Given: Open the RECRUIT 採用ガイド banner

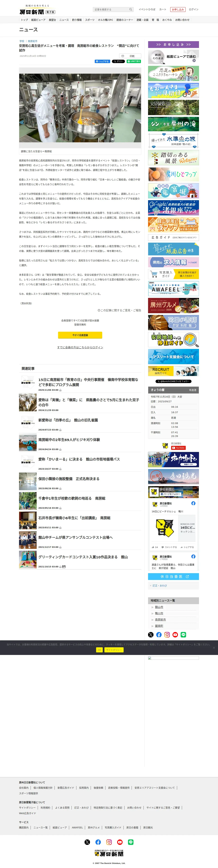Looking at the screenshot, I should pos(174,371).
